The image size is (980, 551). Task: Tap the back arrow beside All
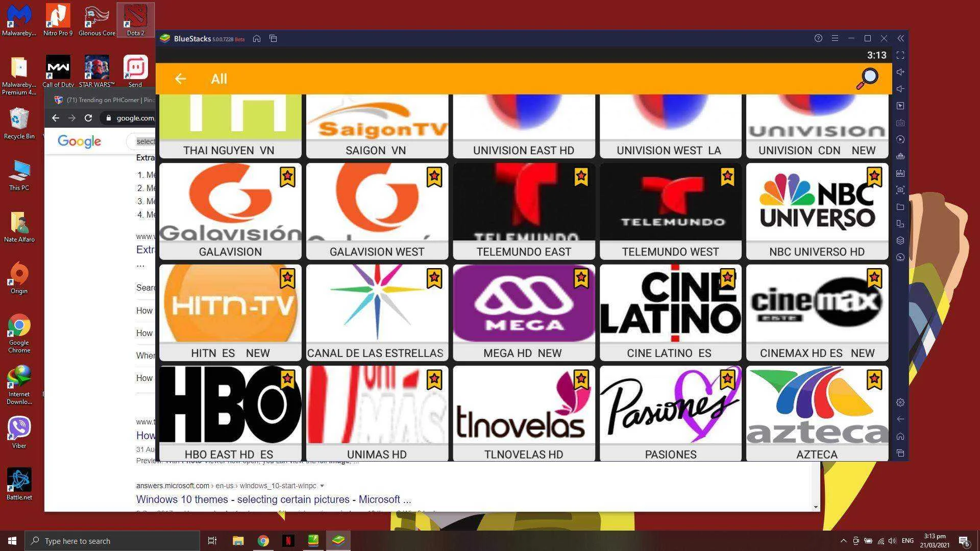click(x=180, y=79)
